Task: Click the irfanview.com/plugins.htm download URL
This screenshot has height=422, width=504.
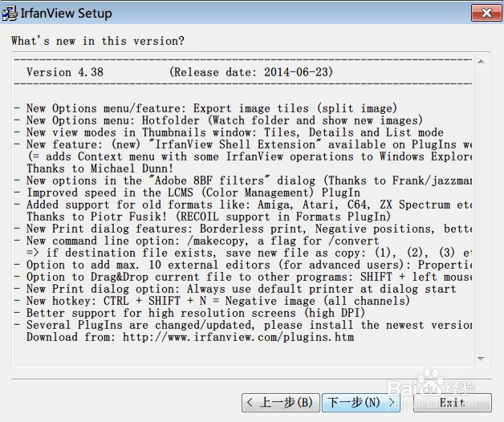Action: pos(238,337)
